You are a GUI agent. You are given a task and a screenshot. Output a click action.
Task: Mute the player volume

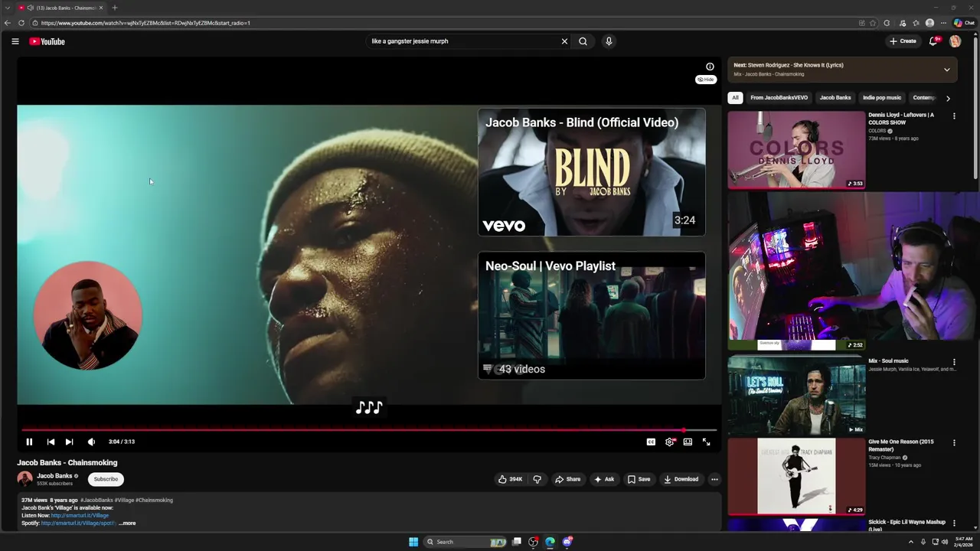[x=91, y=442]
